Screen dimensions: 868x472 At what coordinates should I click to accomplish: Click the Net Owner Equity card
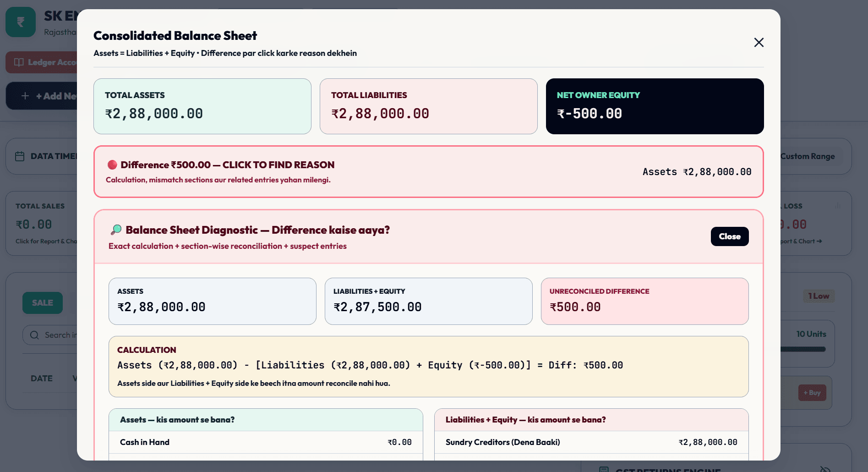point(655,106)
